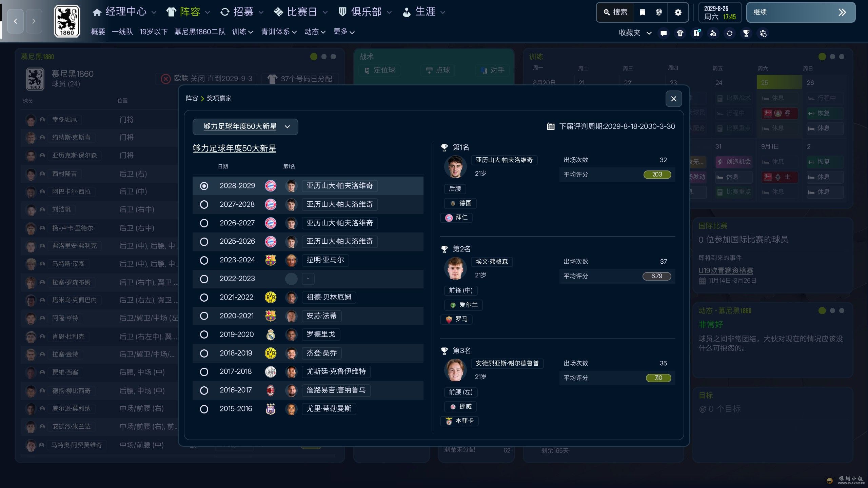Screen dimensions: 868x488
Task: Open the 够力足球年度50大新星 award dropdown
Action: 245,127
